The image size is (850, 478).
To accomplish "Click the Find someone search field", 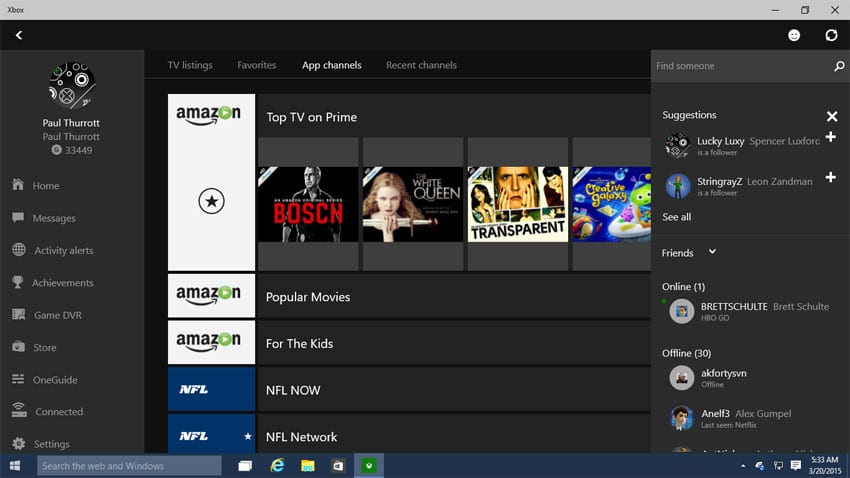I will [x=740, y=66].
